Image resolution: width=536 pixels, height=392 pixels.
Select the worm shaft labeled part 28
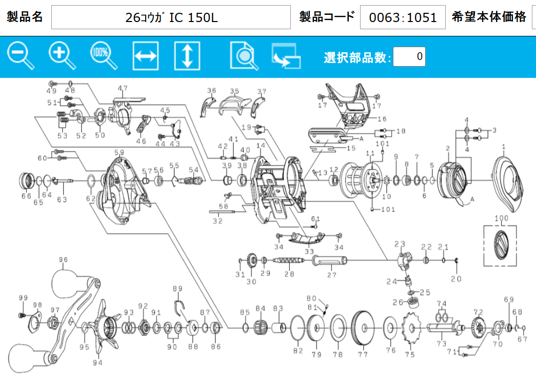[x=290, y=260]
